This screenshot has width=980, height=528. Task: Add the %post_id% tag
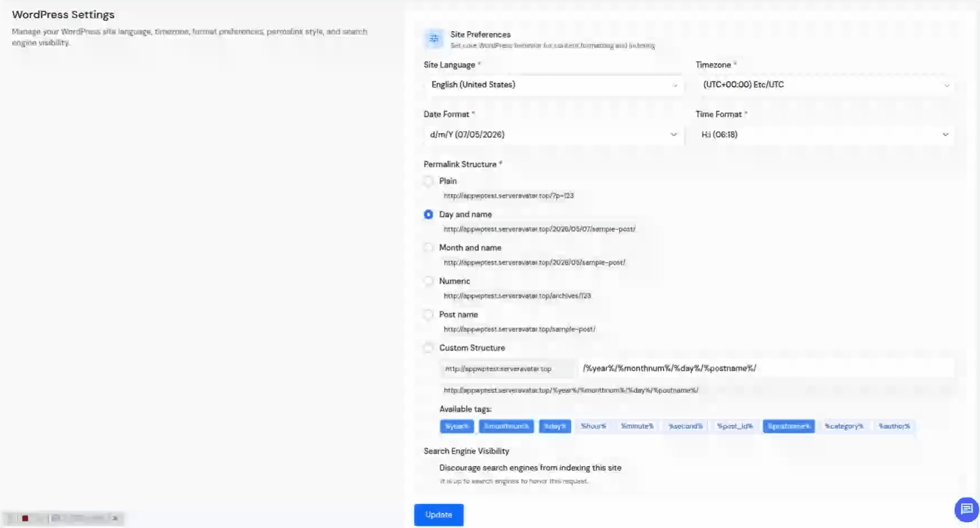pos(735,426)
